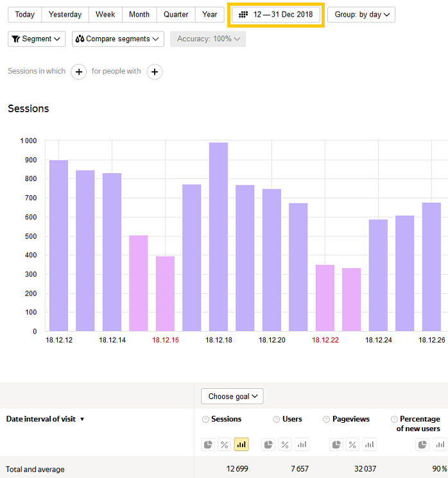
Task: Enable the bar chart icon under Users
Action: [302, 445]
